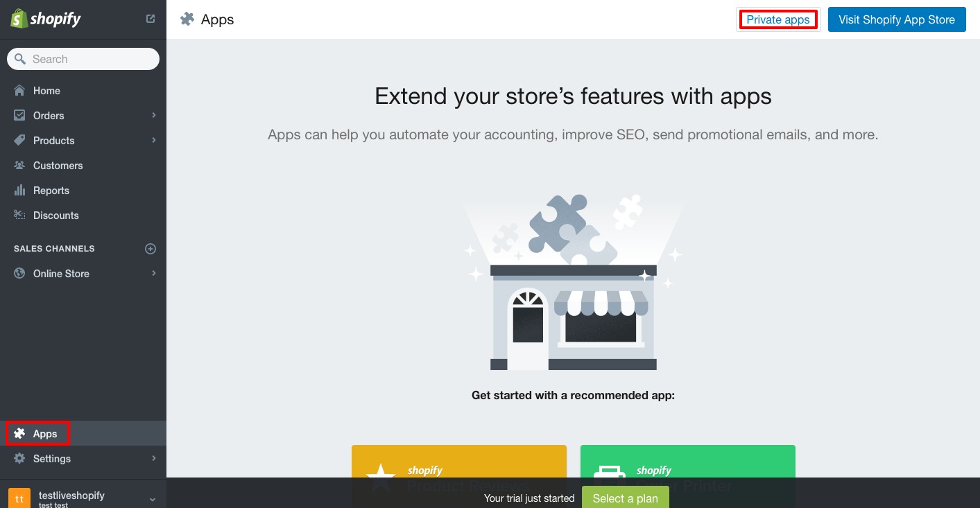Screen dimensions: 980x508
Task: Focus the Search input field
Action: 83,59
